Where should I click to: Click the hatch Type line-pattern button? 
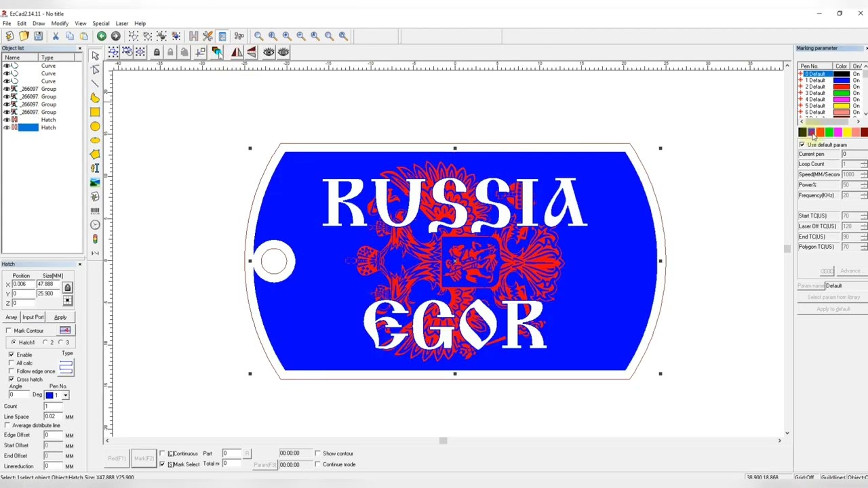pyautogui.click(x=66, y=367)
